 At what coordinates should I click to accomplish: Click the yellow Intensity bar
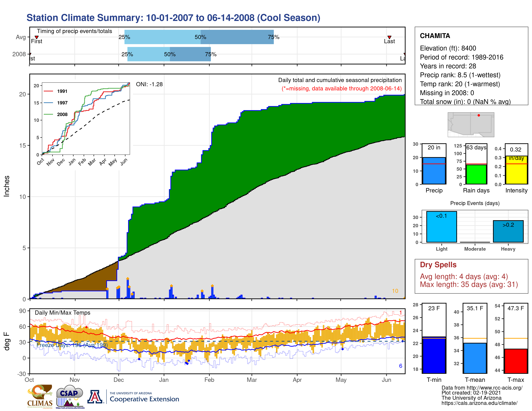coord(516,170)
